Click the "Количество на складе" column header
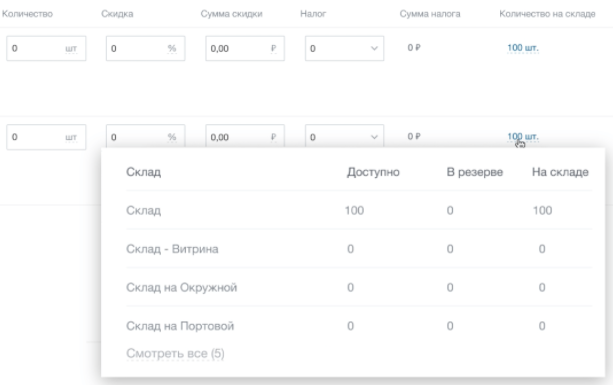The image size is (613, 385). 547,14
